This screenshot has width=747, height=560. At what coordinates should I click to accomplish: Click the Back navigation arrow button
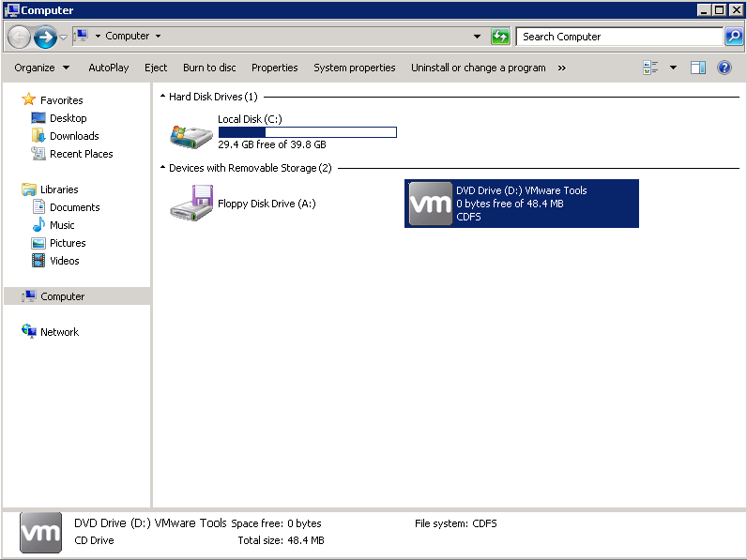19,37
